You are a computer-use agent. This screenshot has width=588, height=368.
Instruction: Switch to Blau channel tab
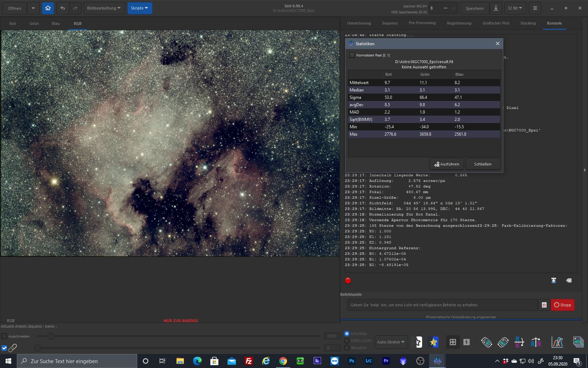56,23
